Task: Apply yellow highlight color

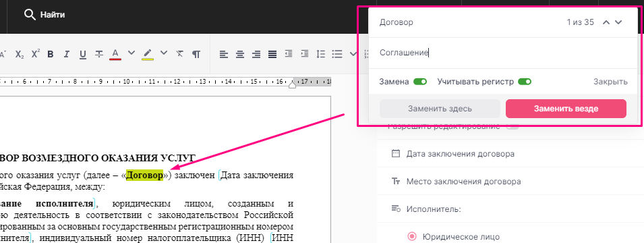Action: 148,54
